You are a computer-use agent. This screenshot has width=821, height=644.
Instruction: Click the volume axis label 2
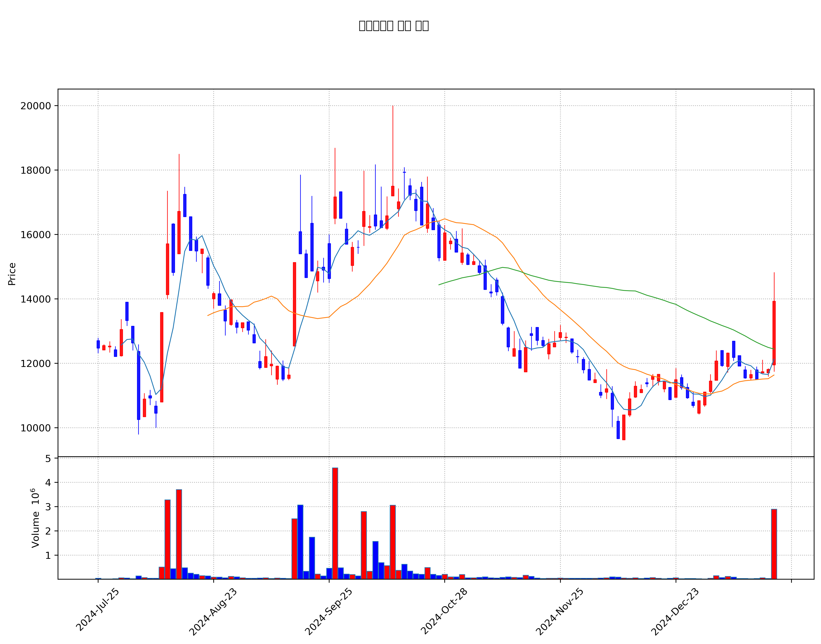(48, 531)
